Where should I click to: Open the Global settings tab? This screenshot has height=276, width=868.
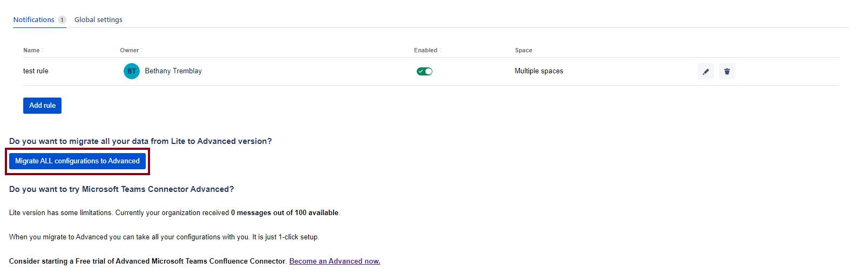click(x=98, y=20)
